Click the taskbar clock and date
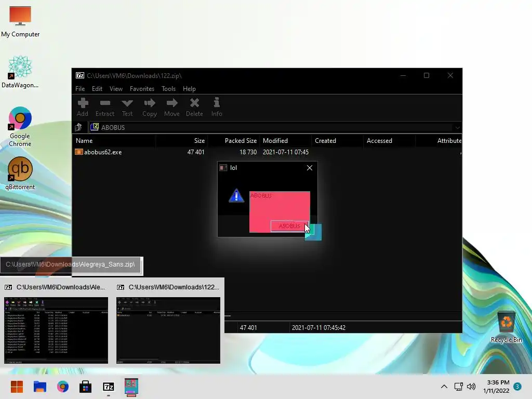532x399 pixels. tap(496, 387)
